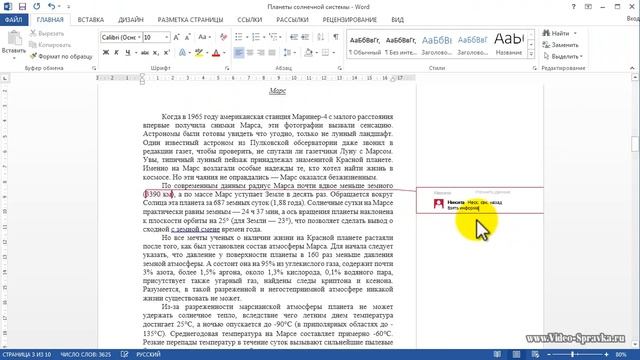Viewport: 640px width, 360px height.
Task: Open the underline style dropdown arrow
Action: 135,53
